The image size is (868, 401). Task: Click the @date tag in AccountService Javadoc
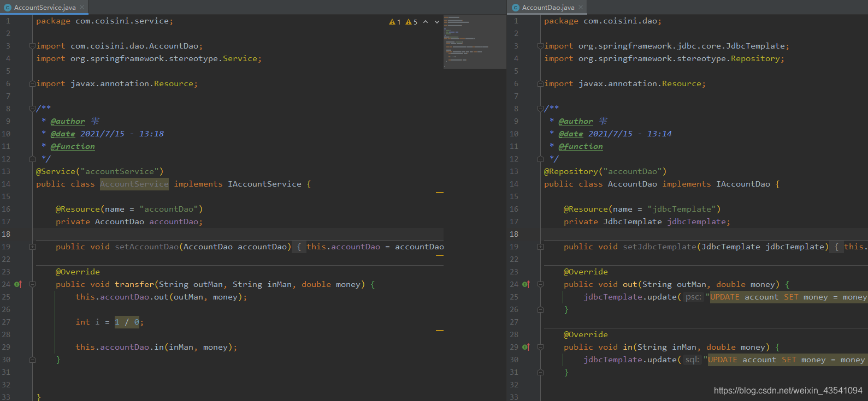point(63,134)
